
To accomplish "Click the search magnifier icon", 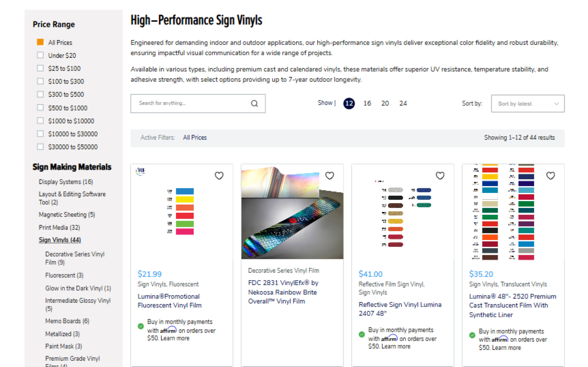I will 254,104.
